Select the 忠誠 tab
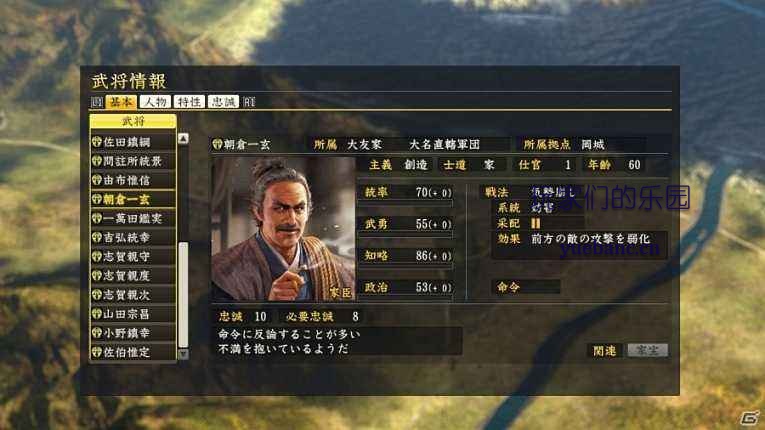The width and height of the screenshot is (765, 430). click(223, 102)
